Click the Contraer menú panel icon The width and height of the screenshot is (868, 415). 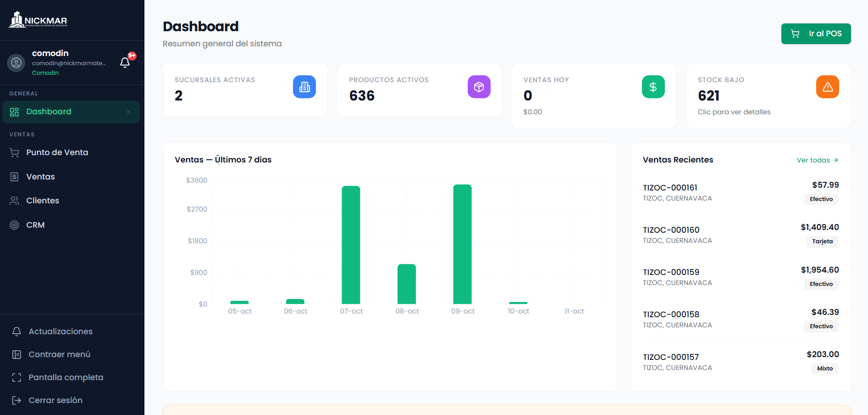click(17, 354)
